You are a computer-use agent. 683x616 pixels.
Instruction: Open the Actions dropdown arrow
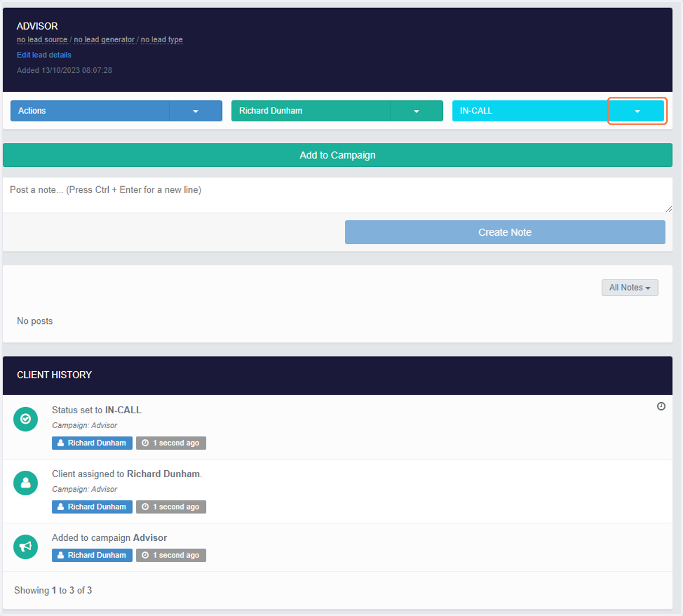195,111
